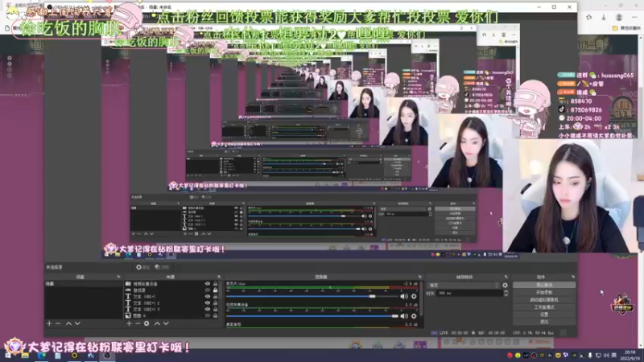Image resolution: width=644 pixels, height=362 pixels.
Task: Move source up with the Sources dock up arrow
Action: point(157,323)
